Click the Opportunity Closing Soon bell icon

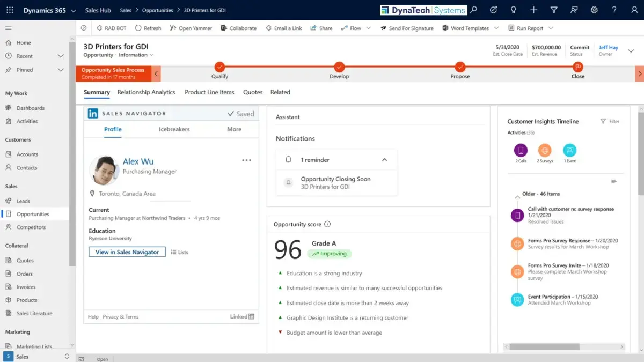(x=288, y=182)
